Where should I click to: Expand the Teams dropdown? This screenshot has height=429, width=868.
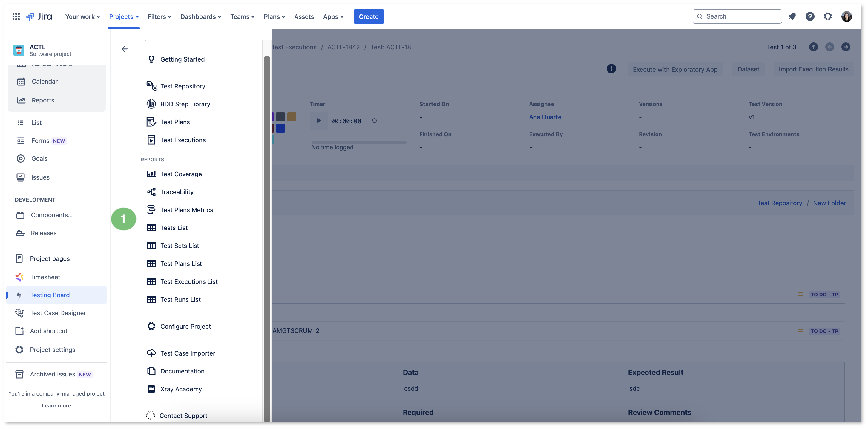click(x=242, y=16)
